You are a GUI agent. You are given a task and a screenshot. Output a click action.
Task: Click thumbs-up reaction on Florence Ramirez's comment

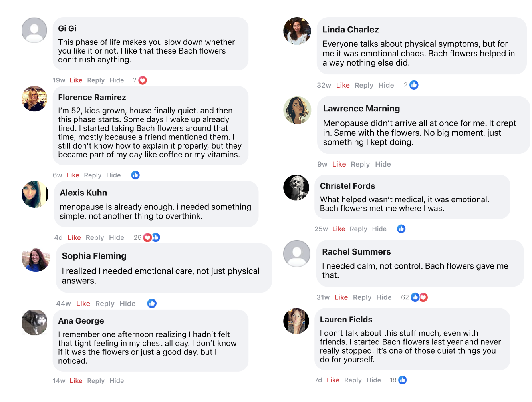(135, 175)
